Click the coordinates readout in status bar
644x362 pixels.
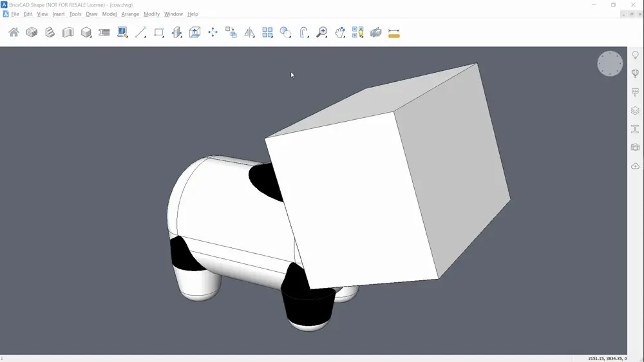click(x=607, y=358)
